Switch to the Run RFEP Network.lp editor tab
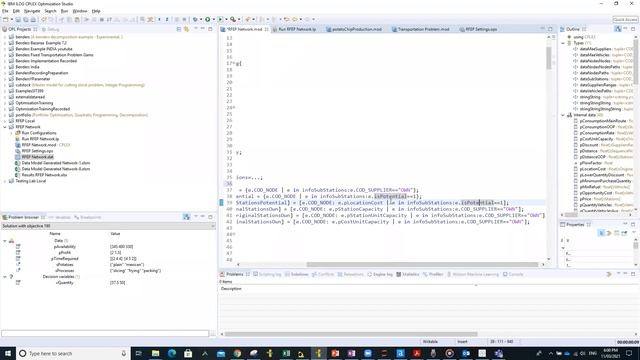The width and height of the screenshot is (640, 360). pyautogui.click(x=297, y=29)
